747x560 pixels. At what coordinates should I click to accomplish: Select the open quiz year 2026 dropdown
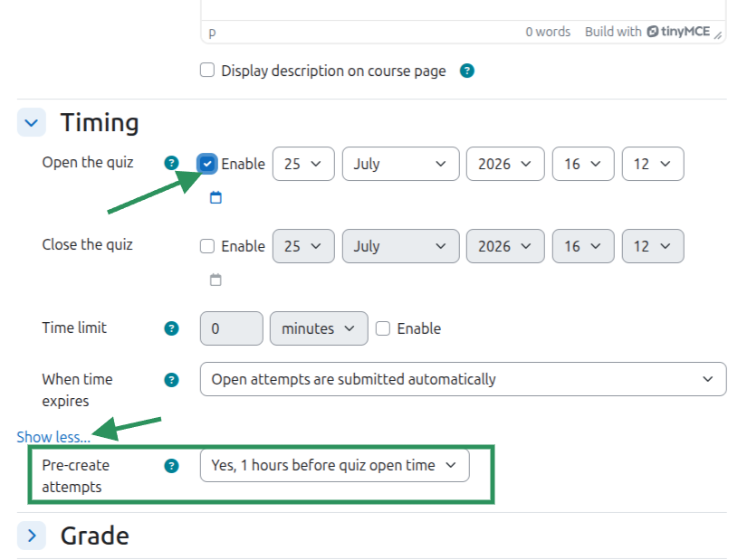point(505,164)
